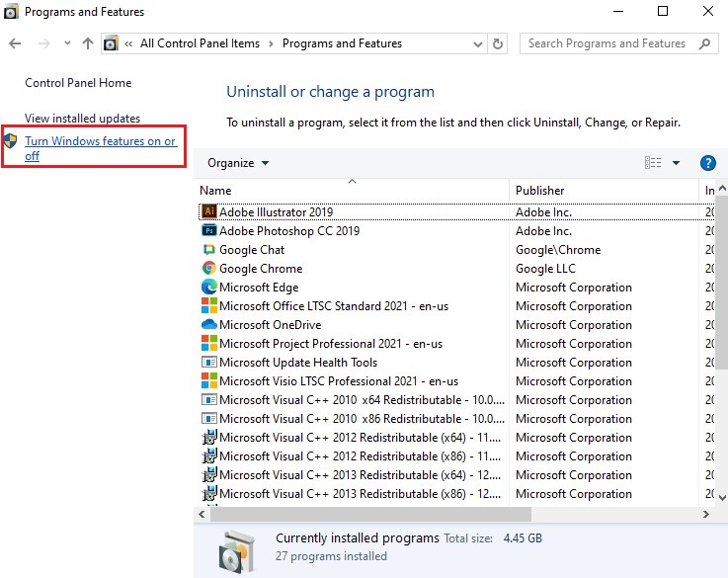
Task: Click the Google LLC publisher cell
Action: (545, 269)
